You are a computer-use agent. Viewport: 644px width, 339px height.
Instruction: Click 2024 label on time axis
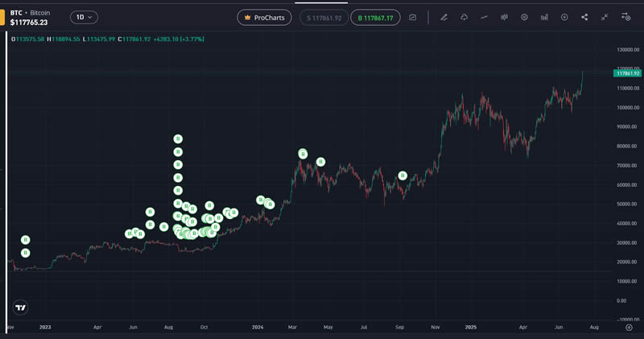(258, 327)
